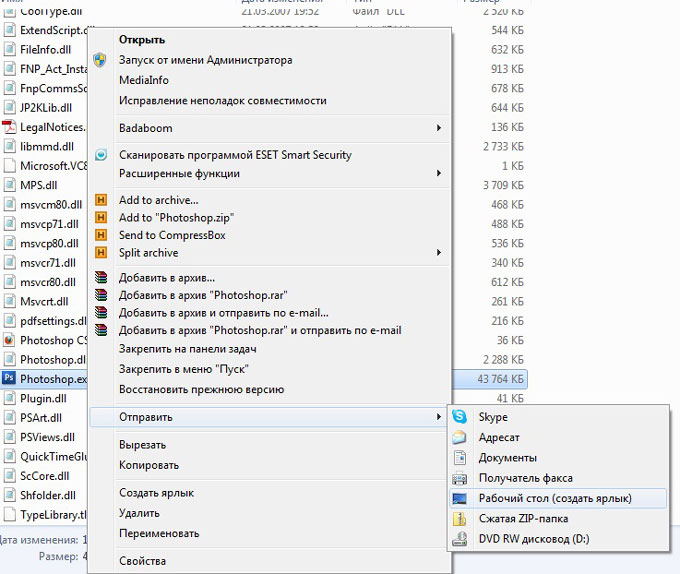
Task: Click the Skype icon in Send To submenu
Action: tap(459, 417)
